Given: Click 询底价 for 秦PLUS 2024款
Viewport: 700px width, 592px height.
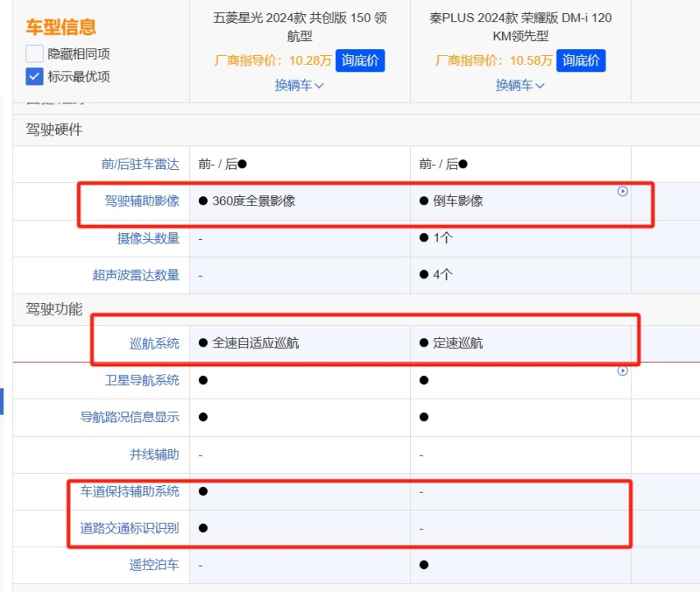Looking at the screenshot, I should [x=581, y=61].
